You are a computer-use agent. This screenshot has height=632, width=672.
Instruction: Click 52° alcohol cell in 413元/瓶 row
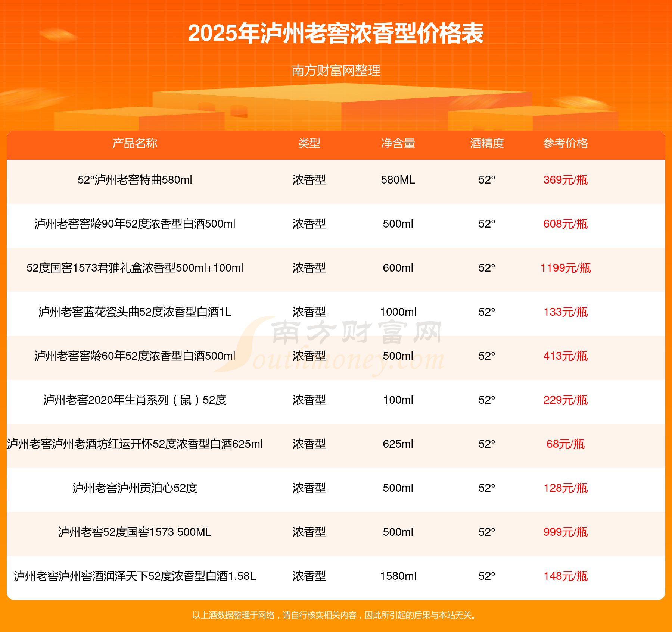[487, 356]
